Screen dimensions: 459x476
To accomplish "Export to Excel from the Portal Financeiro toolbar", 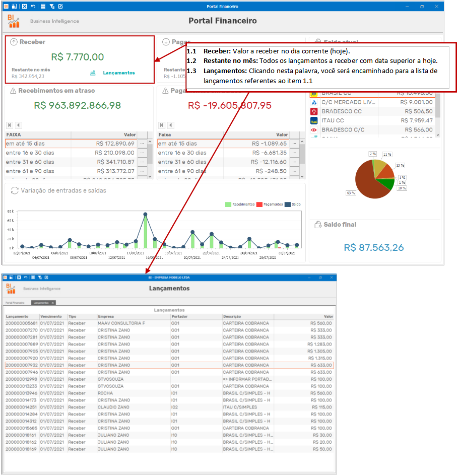I will [25, 6].
